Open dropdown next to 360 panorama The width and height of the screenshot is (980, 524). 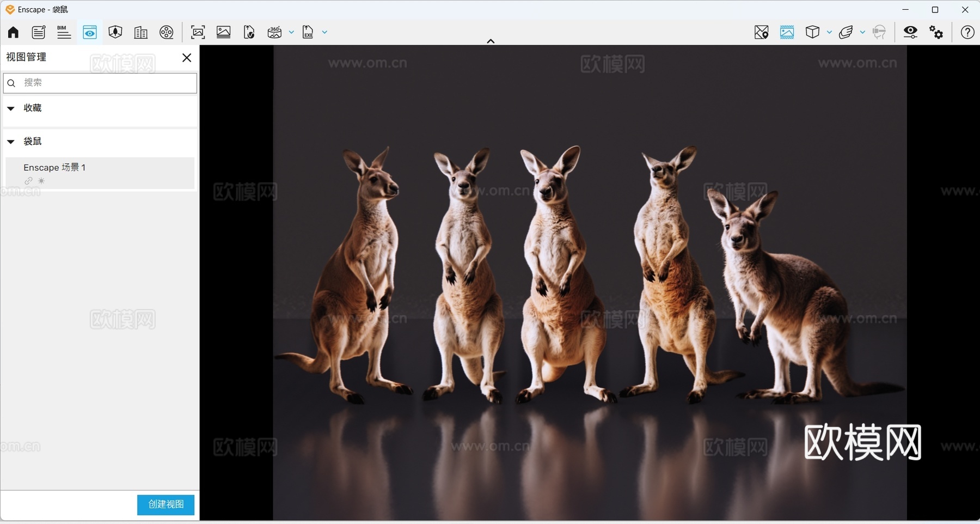pyautogui.click(x=291, y=32)
